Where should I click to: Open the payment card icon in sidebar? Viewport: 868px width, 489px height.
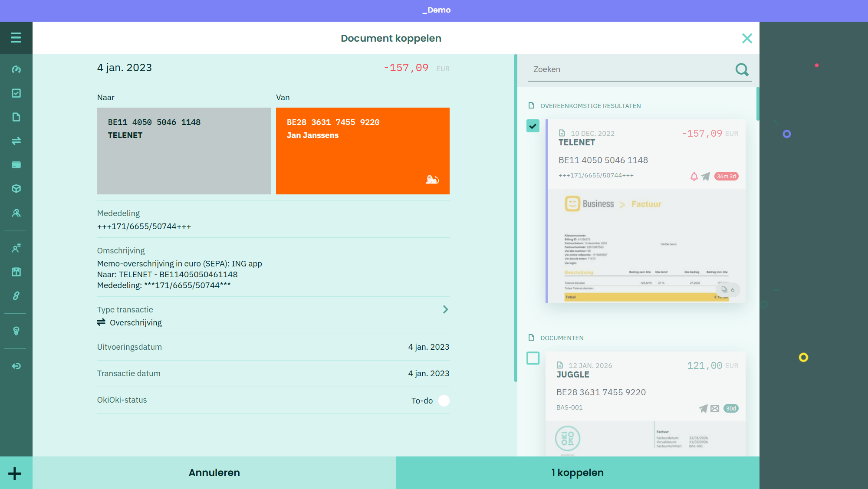tap(16, 165)
